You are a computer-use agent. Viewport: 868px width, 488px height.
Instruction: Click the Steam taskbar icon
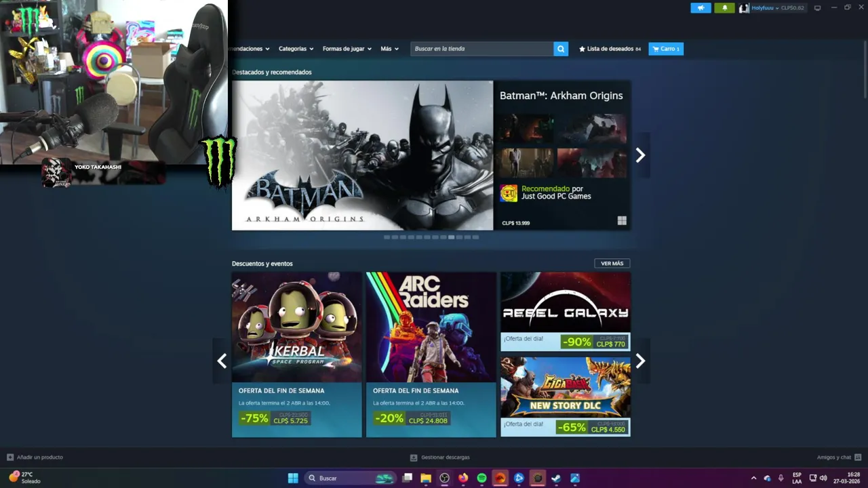(556, 478)
